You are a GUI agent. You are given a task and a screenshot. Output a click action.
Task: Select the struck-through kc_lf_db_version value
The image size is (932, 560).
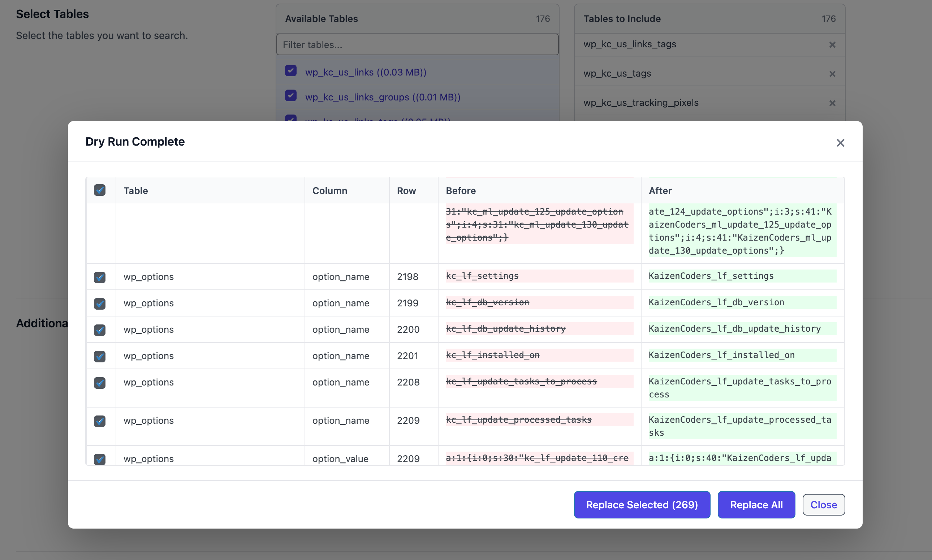click(488, 302)
